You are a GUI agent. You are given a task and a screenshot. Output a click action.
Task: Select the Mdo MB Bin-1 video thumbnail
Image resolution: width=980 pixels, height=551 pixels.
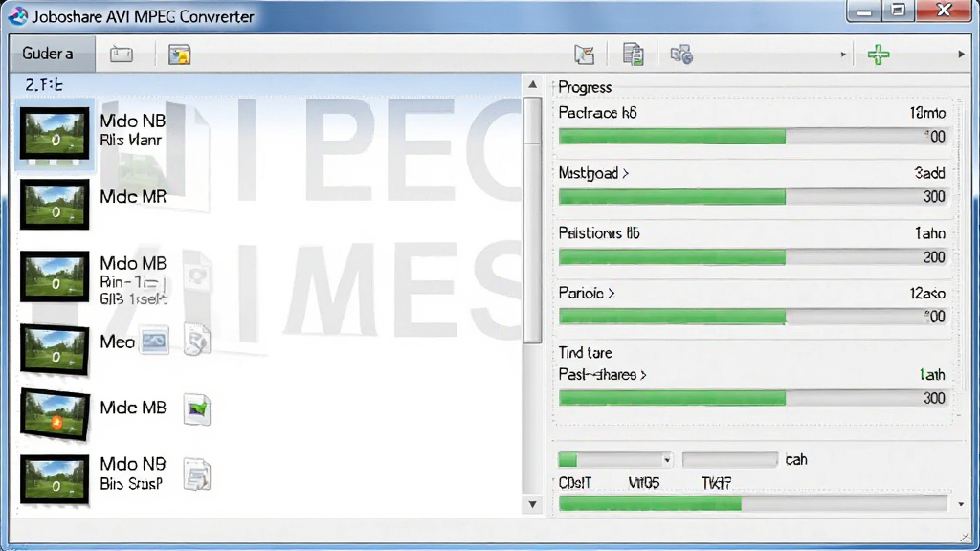pyautogui.click(x=55, y=276)
